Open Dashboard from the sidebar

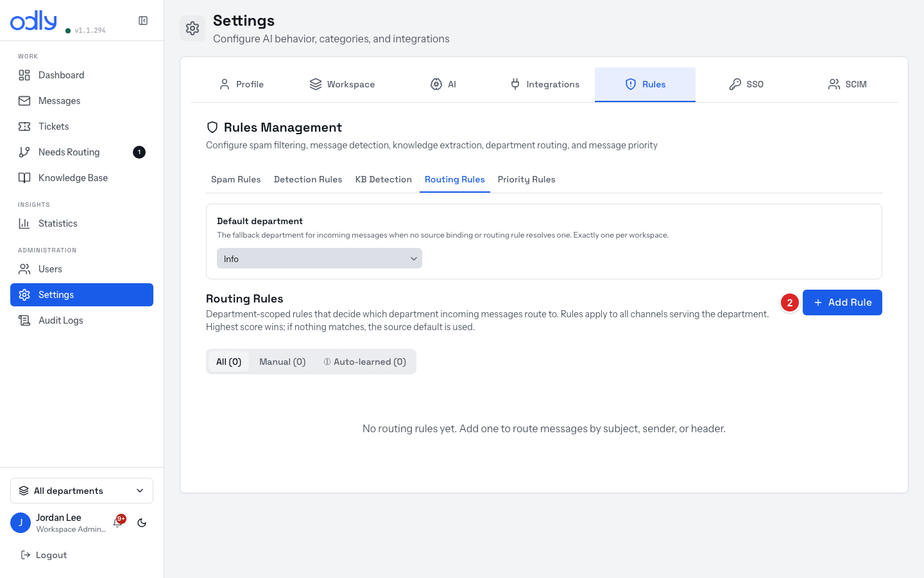coord(81,75)
